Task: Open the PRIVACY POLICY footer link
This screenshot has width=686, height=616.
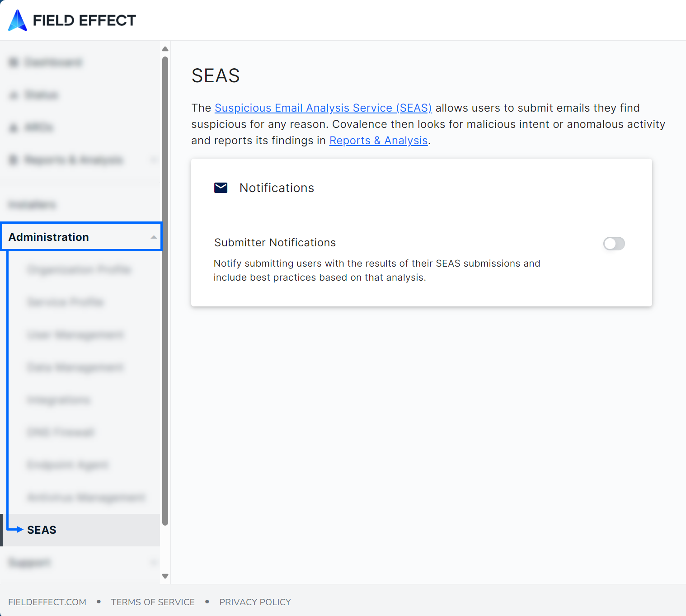Action: click(x=255, y=602)
